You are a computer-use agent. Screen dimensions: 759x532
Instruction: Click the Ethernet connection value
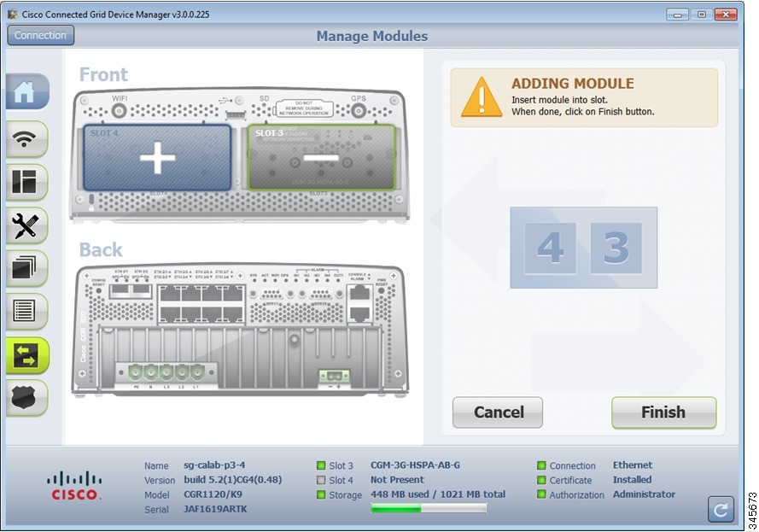click(x=633, y=465)
